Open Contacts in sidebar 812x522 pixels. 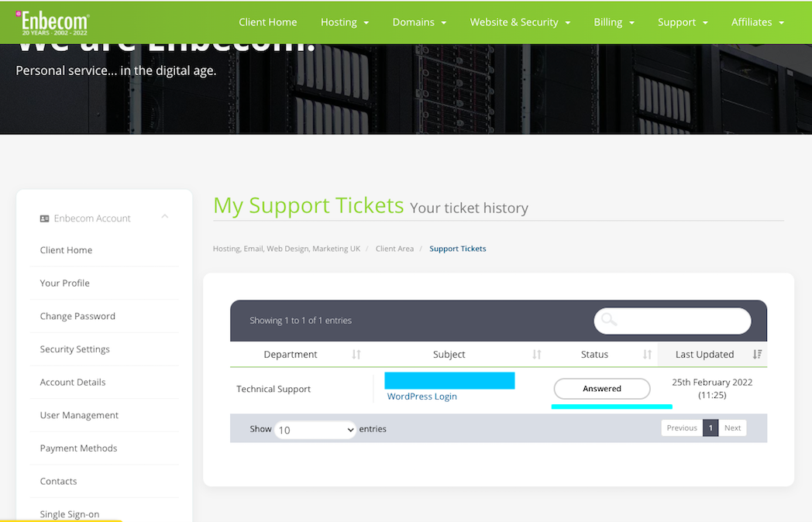[59, 482]
